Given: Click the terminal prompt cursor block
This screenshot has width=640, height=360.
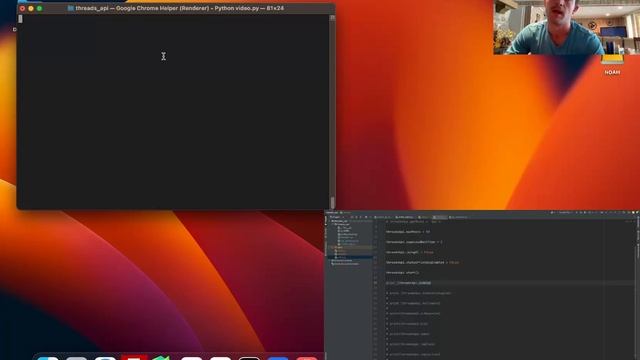Looking at the screenshot, I should pos(20,18).
